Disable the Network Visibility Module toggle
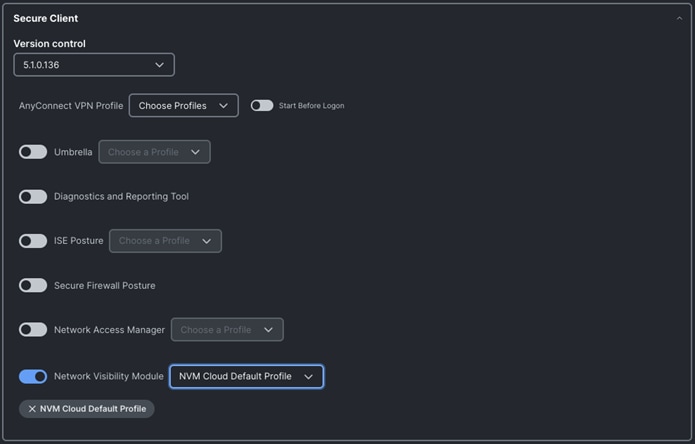 pyautogui.click(x=33, y=377)
